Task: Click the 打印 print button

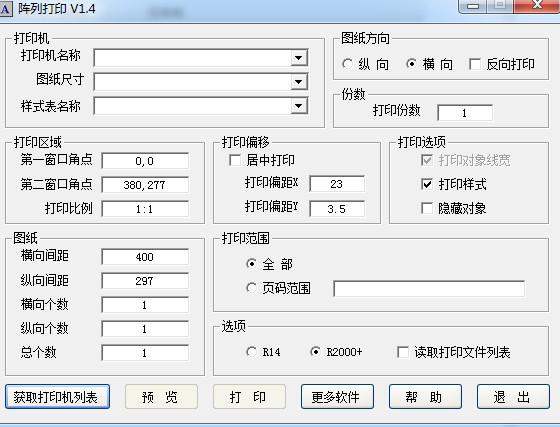Action: (x=249, y=397)
